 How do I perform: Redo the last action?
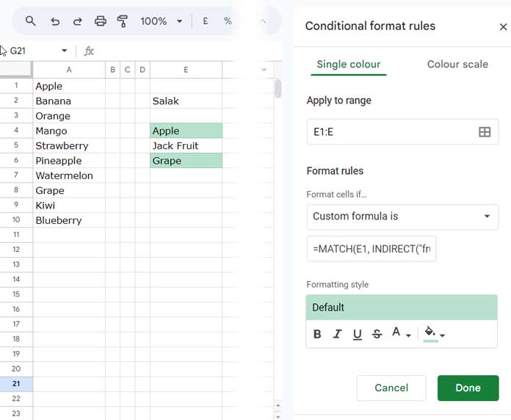tap(78, 21)
